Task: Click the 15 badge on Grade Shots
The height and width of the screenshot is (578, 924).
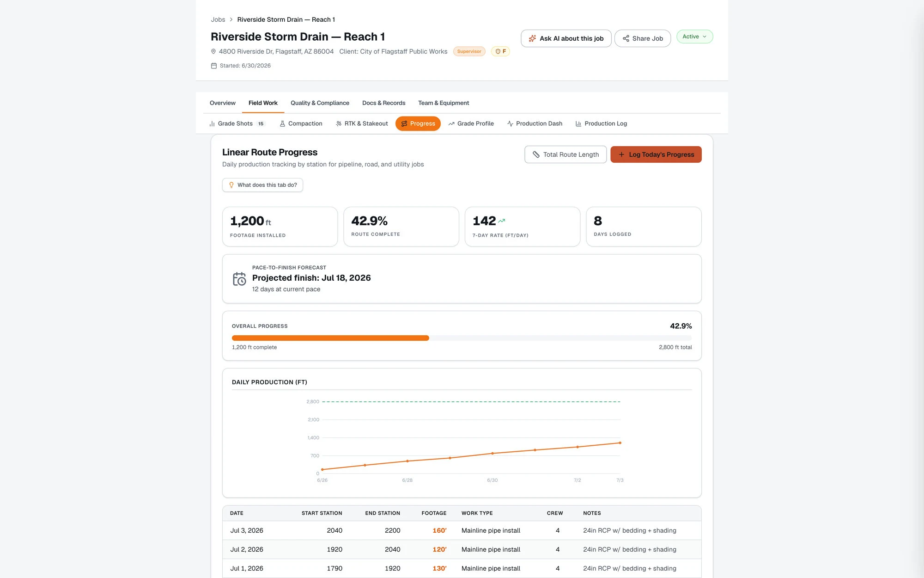Action: [x=261, y=123]
